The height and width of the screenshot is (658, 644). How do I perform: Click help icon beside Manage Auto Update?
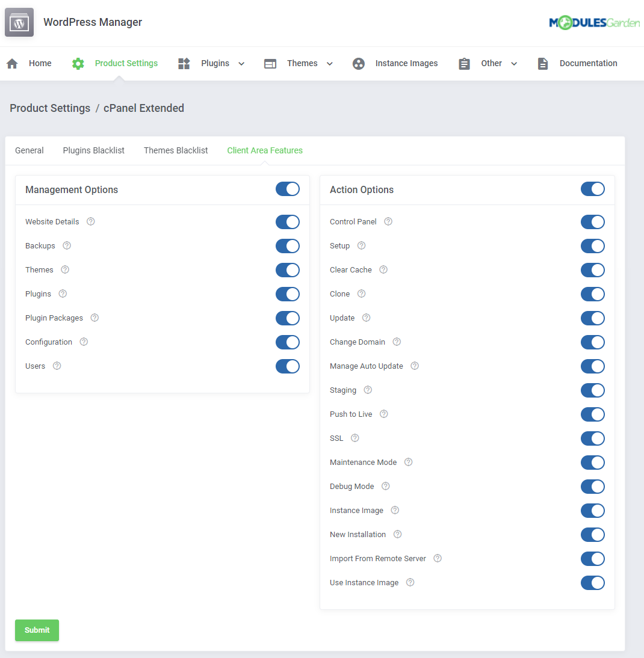(x=415, y=366)
